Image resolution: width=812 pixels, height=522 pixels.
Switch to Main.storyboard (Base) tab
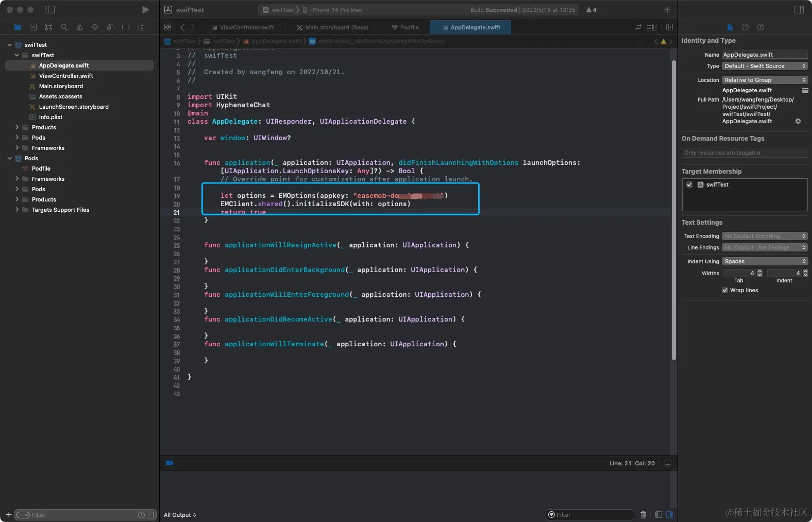(x=332, y=27)
